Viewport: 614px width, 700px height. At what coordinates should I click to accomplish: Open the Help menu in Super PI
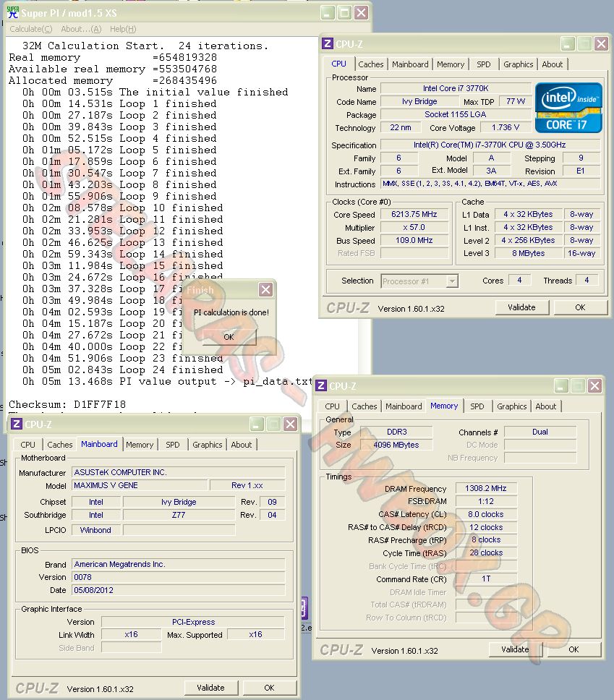[x=123, y=29]
